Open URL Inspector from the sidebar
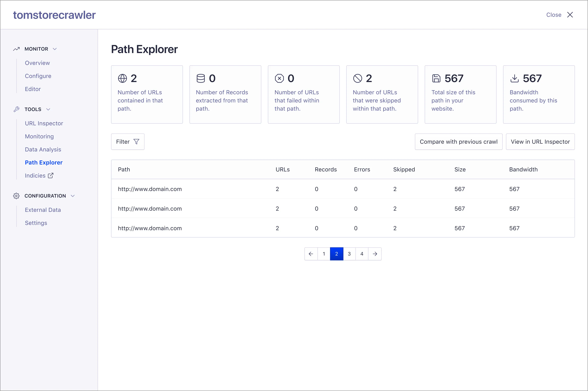The image size is (588, 391). 44,123
